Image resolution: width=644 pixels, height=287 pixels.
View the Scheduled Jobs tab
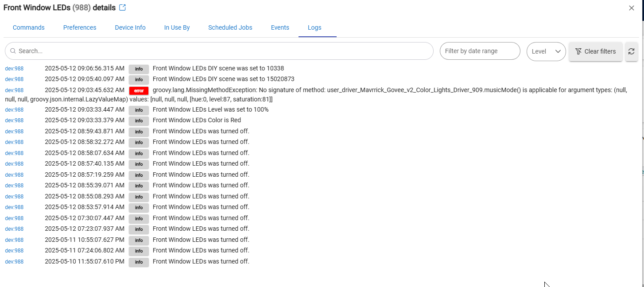pos(230,27)
